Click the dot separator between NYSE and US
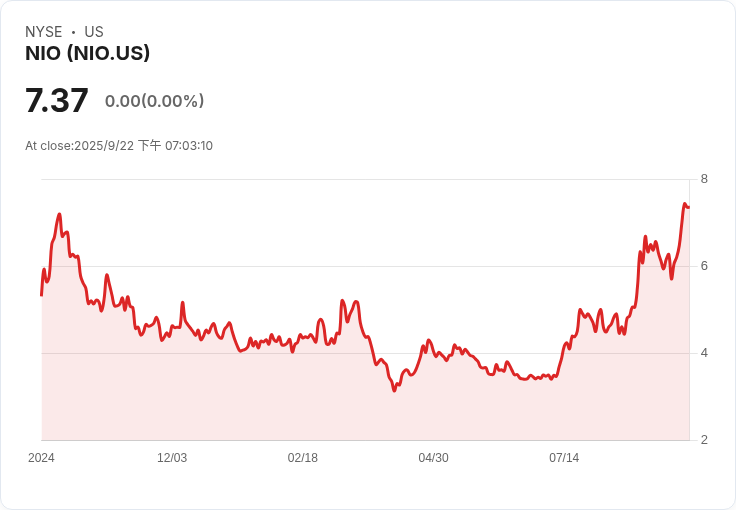 pos(73,32)
